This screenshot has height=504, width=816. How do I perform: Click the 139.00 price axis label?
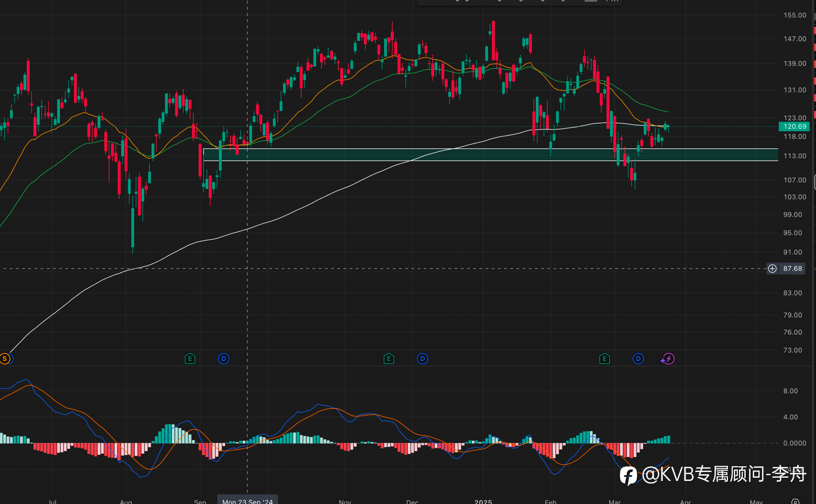pos(795,63)
